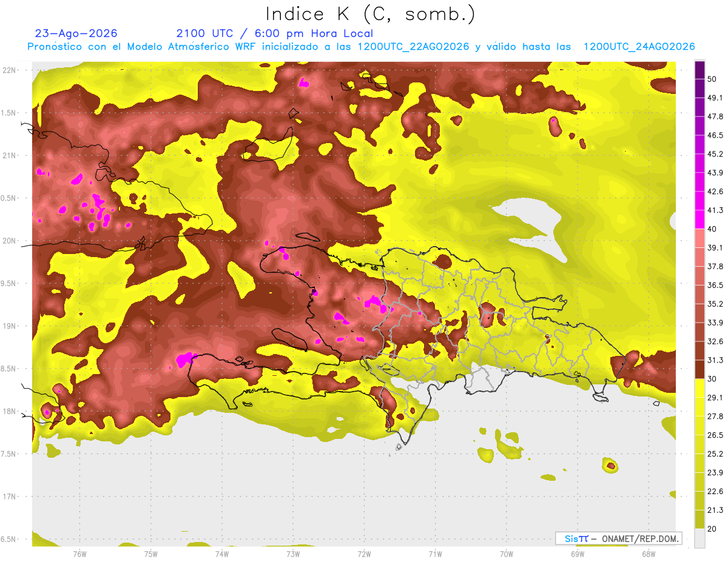Click the scale value "33.9"

(715, 323)
